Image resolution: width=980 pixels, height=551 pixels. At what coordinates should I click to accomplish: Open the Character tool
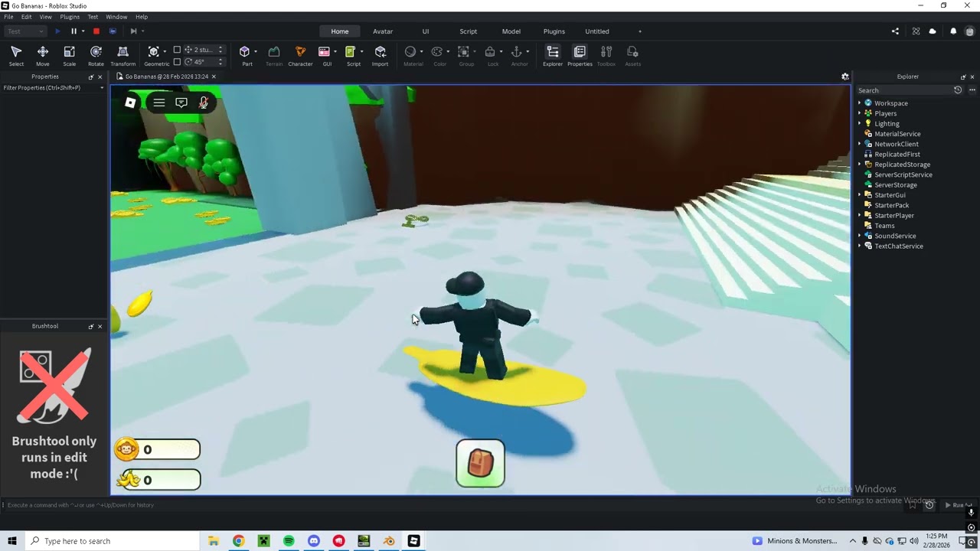[x=300, y=55]
